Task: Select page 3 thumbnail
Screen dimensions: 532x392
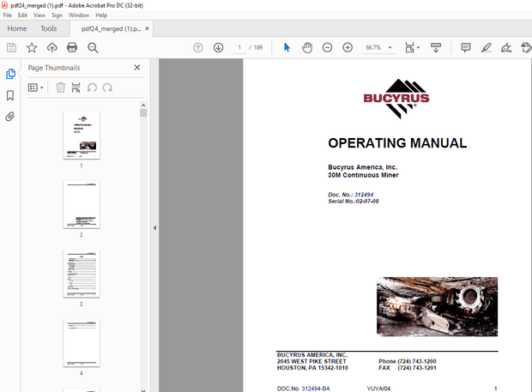Action: click(x=82, y=274)
